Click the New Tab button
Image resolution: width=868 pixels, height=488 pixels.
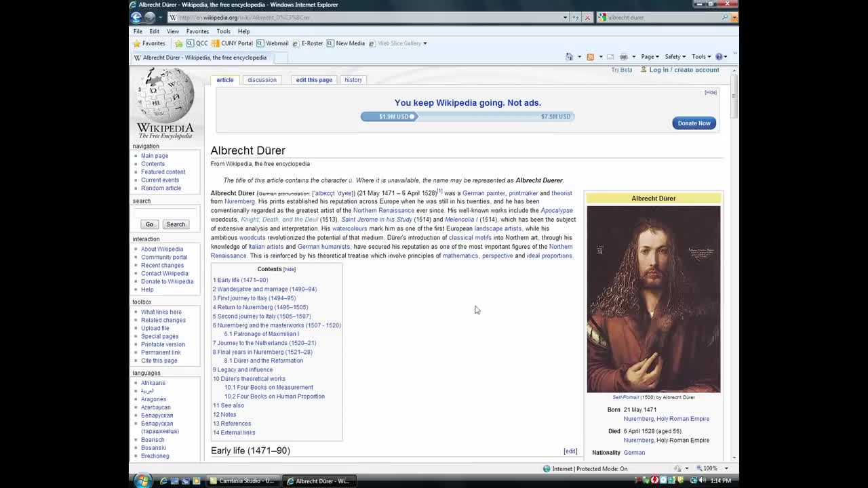tap(281, 58)
